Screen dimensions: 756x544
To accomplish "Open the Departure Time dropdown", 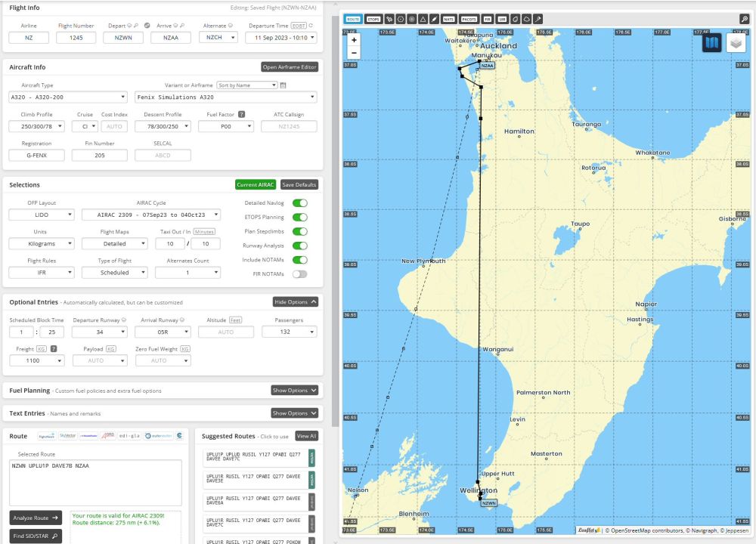I will point(281,38).
